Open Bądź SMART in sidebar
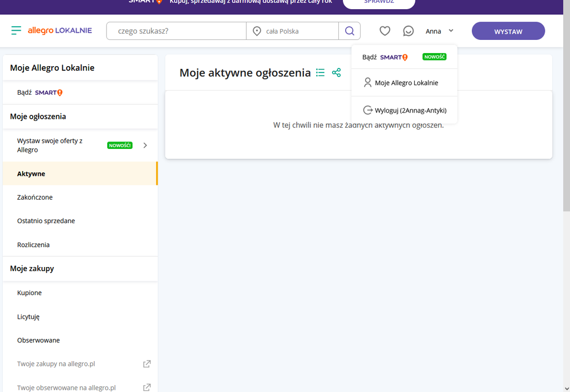The image size is (570, 392). [80, 92]
